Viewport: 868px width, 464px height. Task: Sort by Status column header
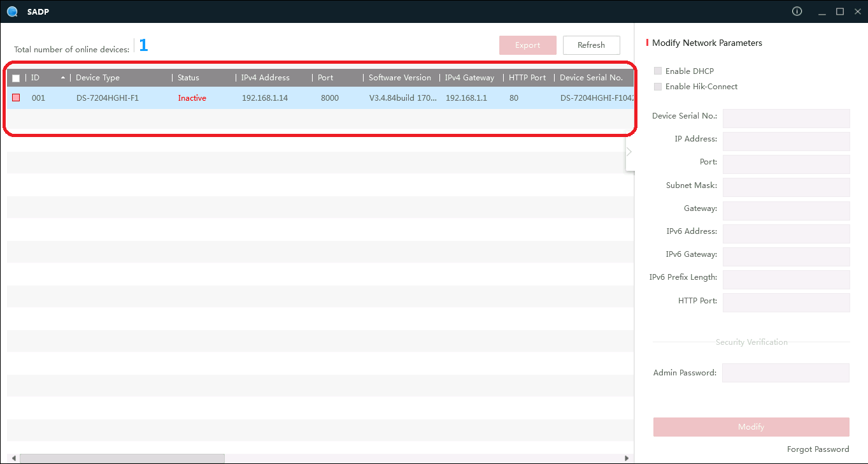[189, 78]
